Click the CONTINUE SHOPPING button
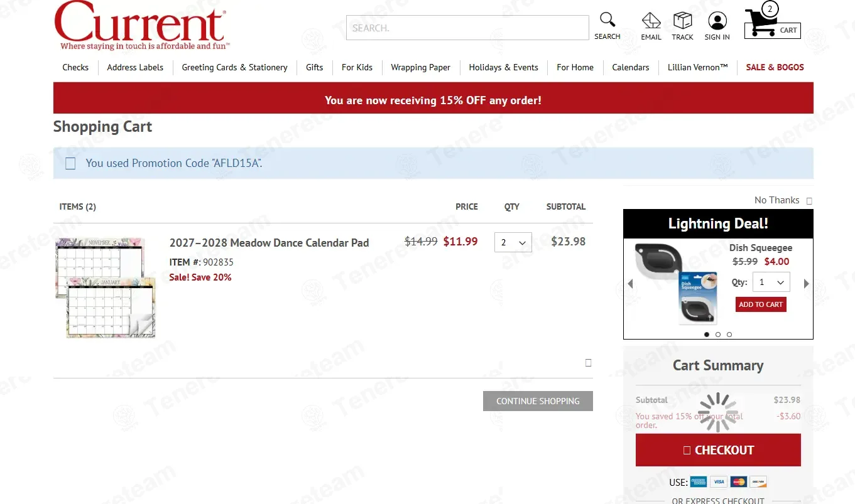Image resolution: width=855 pixels, height=504 pixels. point(538,401)
